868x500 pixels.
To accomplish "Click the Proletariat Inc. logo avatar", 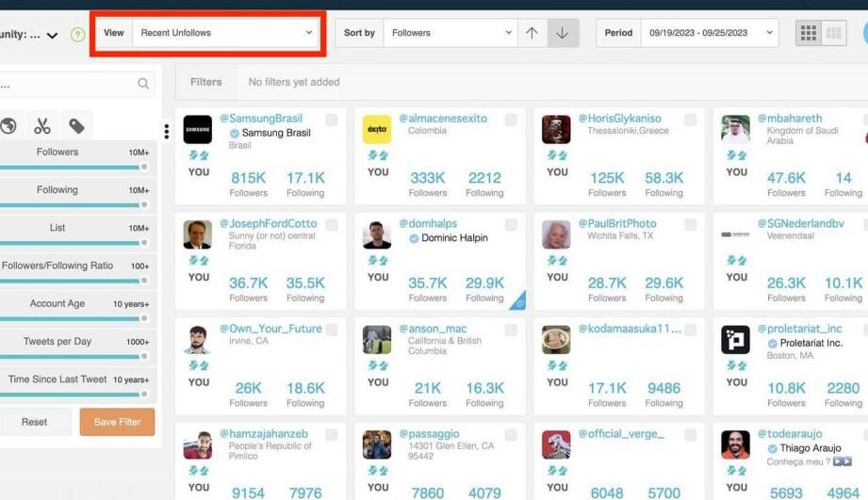I will tap(736, 340).
